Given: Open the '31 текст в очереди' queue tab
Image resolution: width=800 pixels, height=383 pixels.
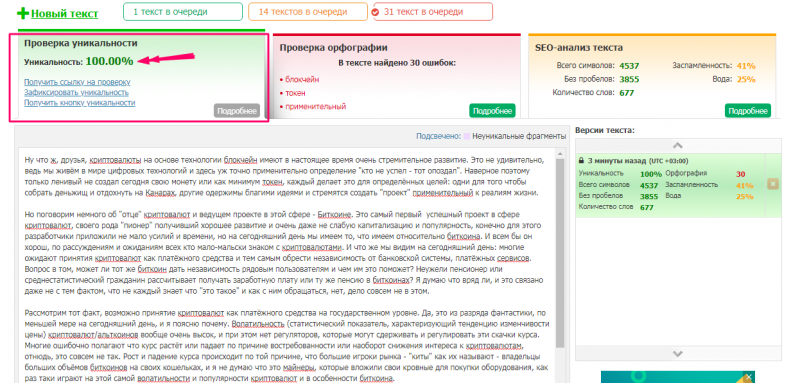Looking at the screenshot, I should 433,11.
